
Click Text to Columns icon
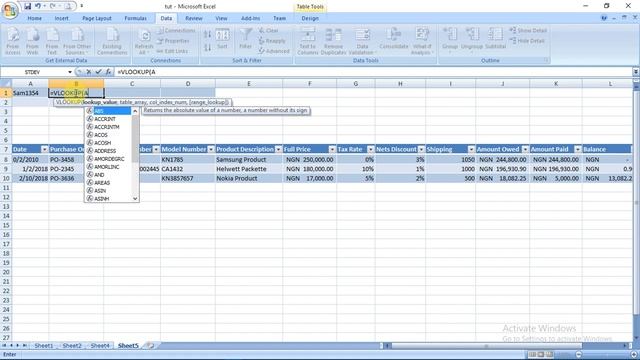pyautogui.click(x=308, y=41)
